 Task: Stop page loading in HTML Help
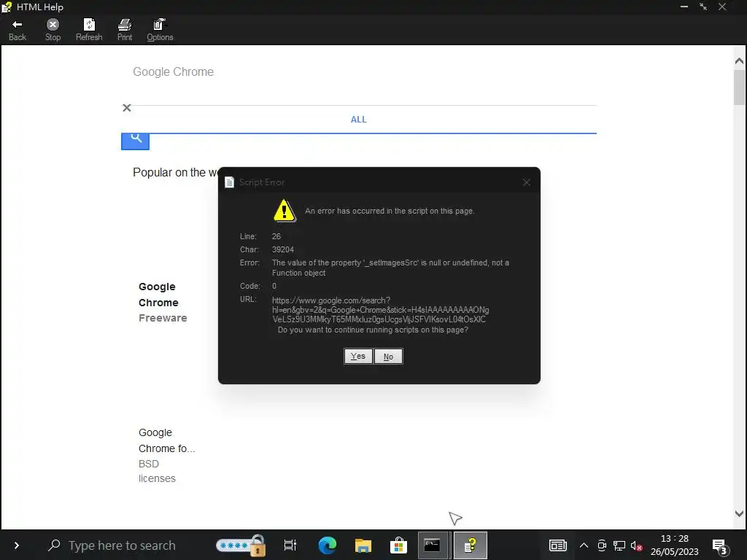pyautogui.click(x=53, y=30)
